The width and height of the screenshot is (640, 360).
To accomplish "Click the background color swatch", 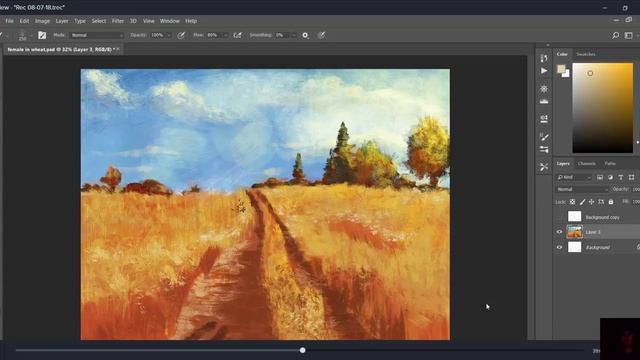I will coord(566,73).
